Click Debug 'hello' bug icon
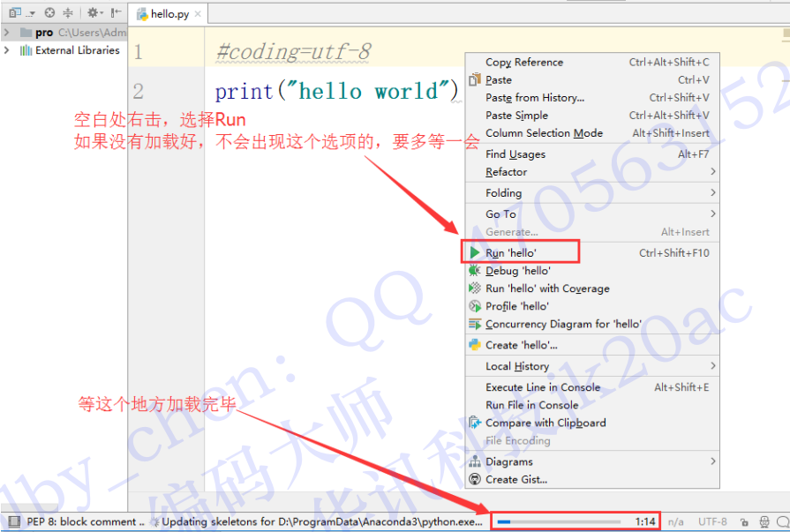 (x=475, y=271)
